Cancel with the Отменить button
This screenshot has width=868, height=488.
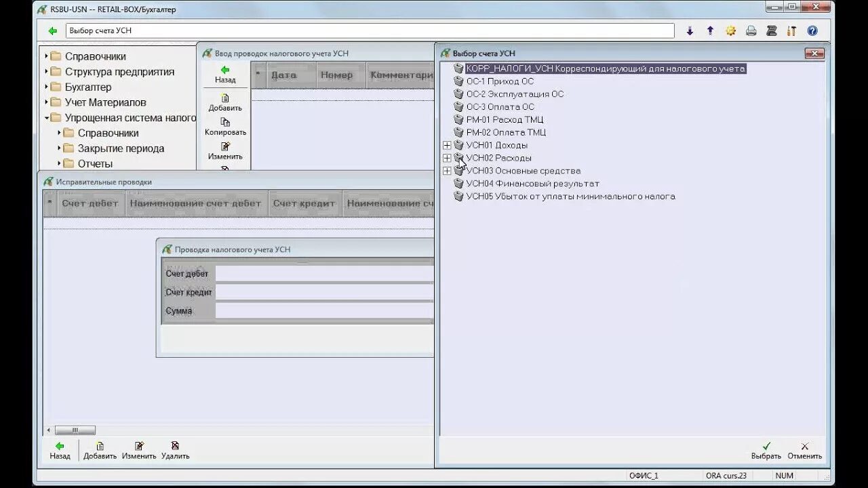(x=804, y=451)
